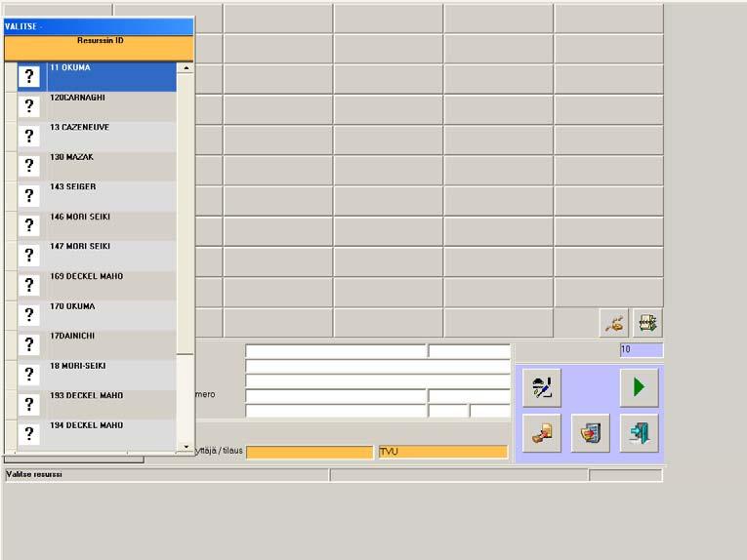Choose 146 MORI SEIKI from the list
This screenshot has width=747, height=560.
(98, 226)
